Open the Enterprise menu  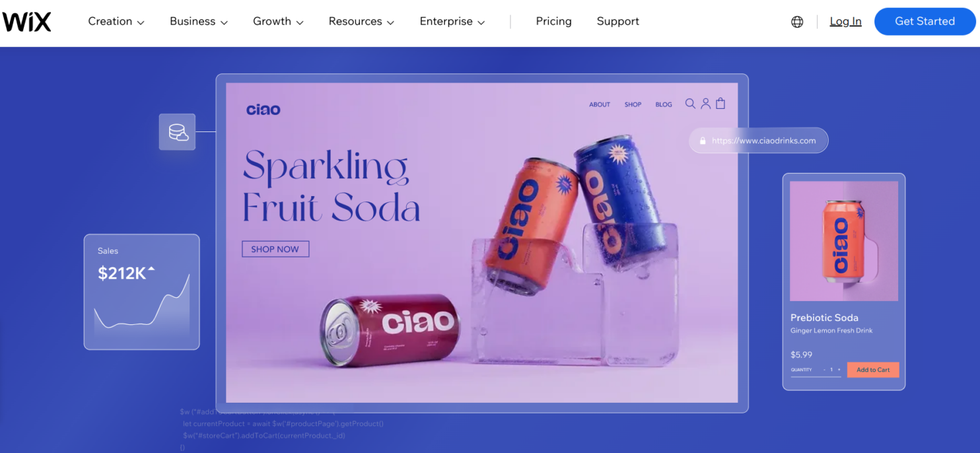pyautogui.click(x=452, y=22)
